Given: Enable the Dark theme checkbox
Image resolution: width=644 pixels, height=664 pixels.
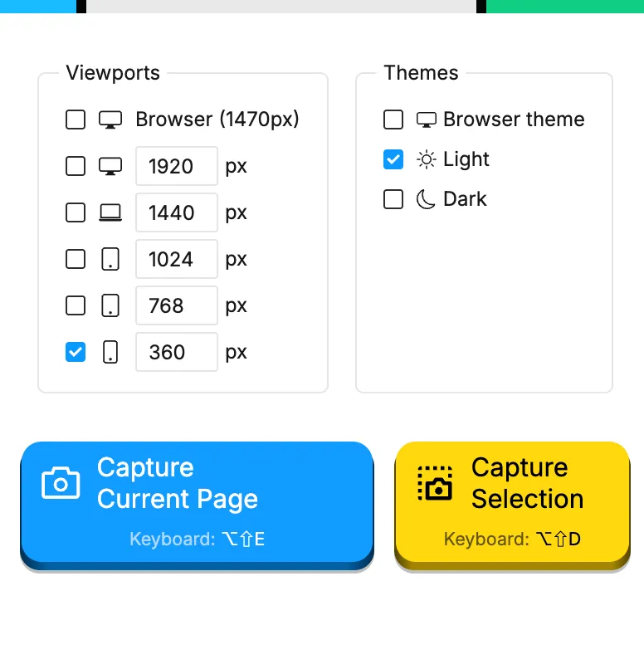Looking at the screenshot, I should pos(393,199).
